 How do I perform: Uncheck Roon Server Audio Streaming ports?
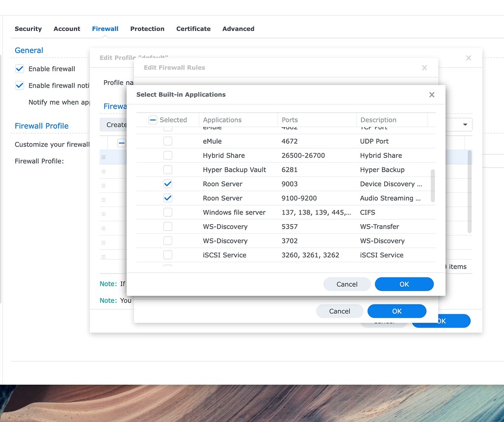[x=167, y=198]
